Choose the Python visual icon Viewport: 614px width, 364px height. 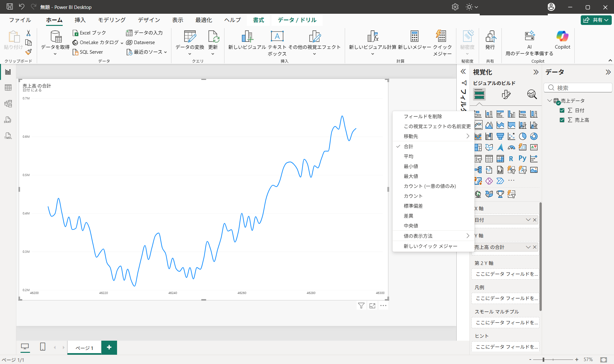tap(523, 159)
